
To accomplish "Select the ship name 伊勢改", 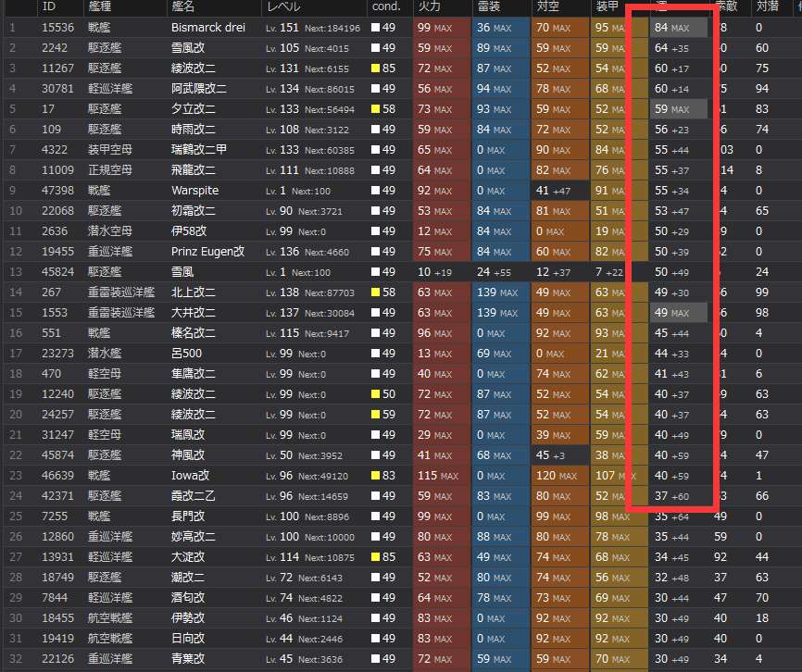I will [188, 617].
